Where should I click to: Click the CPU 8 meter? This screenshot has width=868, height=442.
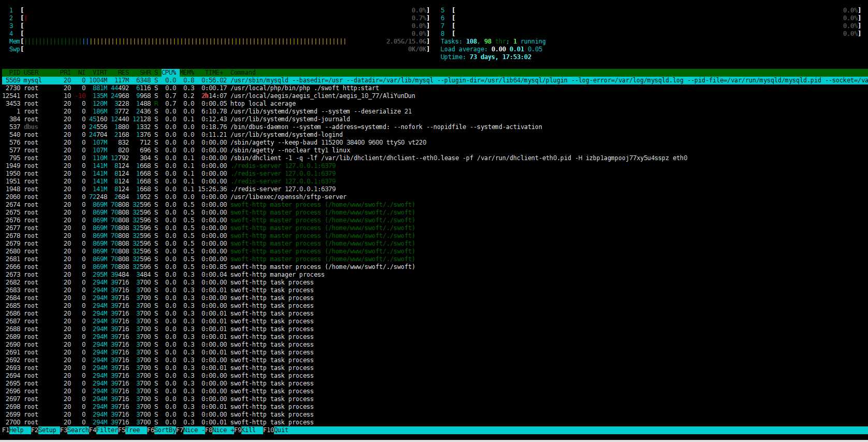pos(651,34)
